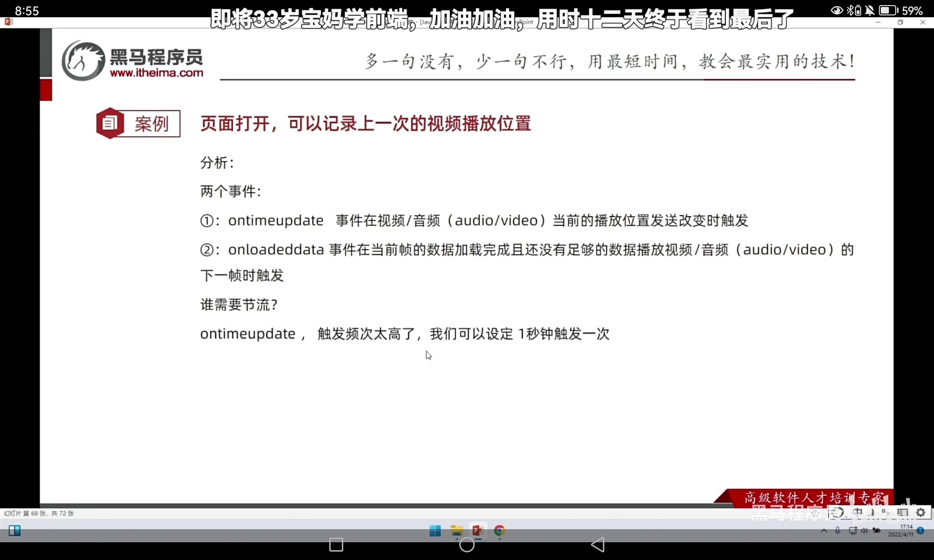Switch to PowerPoint in the taskbar
This screenshot has height=560, width=934.
pyautogui.click(x=478, y=531)
